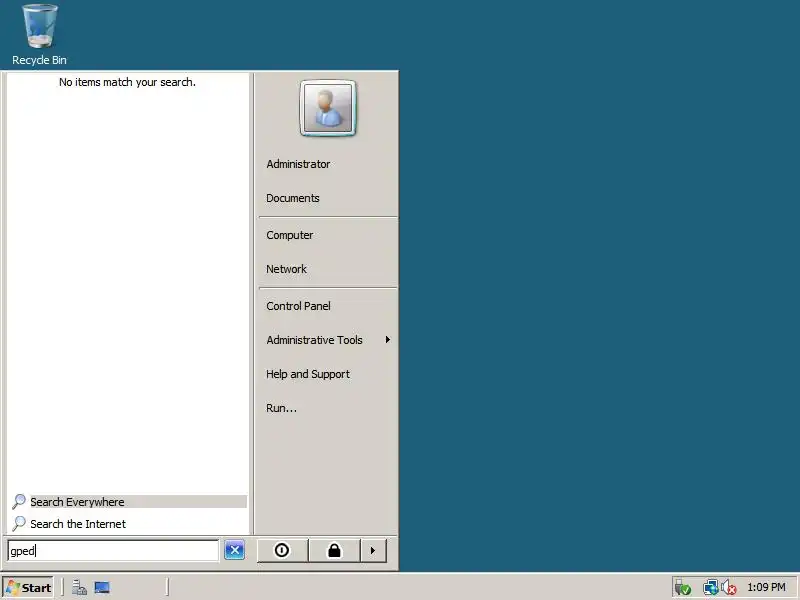
Task: Click into the search box containing gped
Action: coord(113,551)
